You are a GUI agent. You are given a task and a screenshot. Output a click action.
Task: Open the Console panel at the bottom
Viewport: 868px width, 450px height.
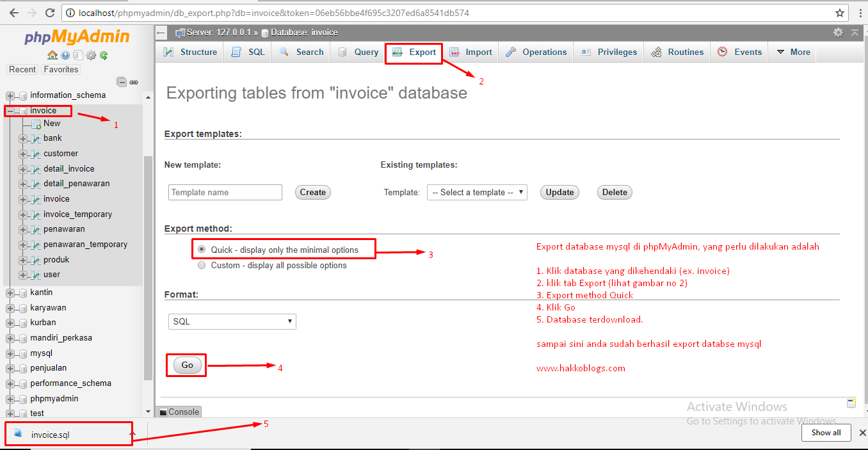pos(178,412)
